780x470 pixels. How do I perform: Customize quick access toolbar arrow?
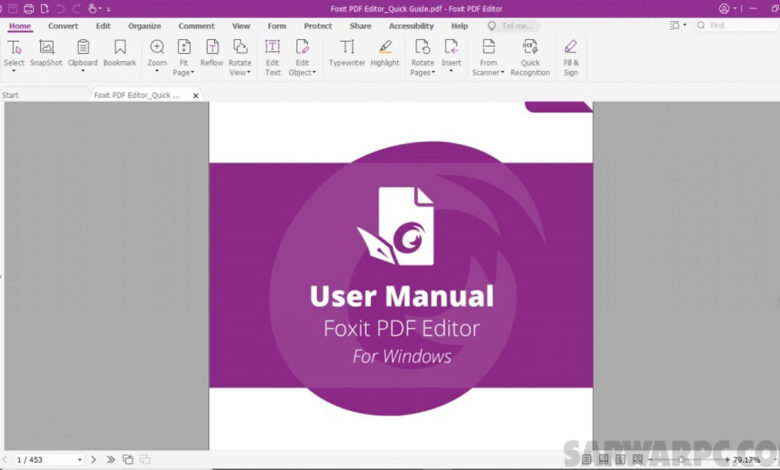[108, 9]
